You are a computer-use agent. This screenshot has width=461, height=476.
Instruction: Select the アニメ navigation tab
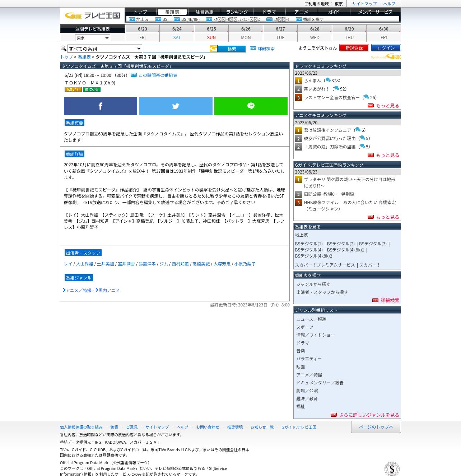301,12
